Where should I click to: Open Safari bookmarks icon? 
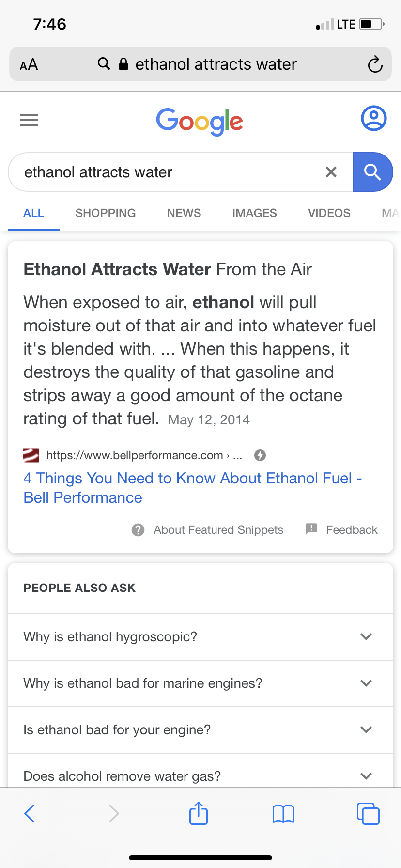point(283,814)
